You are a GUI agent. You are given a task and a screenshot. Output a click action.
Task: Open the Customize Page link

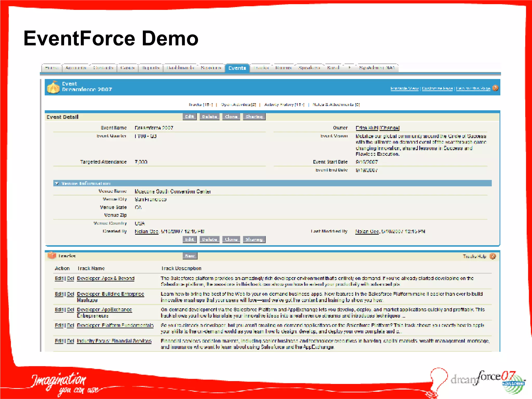[x=437, y=88]
